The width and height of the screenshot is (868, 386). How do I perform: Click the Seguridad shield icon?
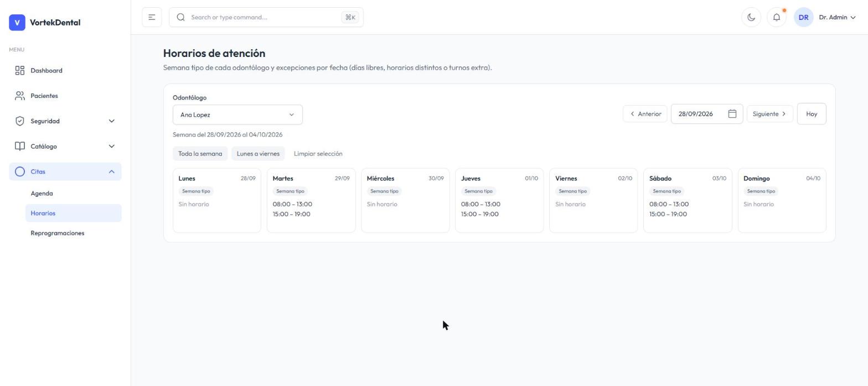[x=20, y=121]
